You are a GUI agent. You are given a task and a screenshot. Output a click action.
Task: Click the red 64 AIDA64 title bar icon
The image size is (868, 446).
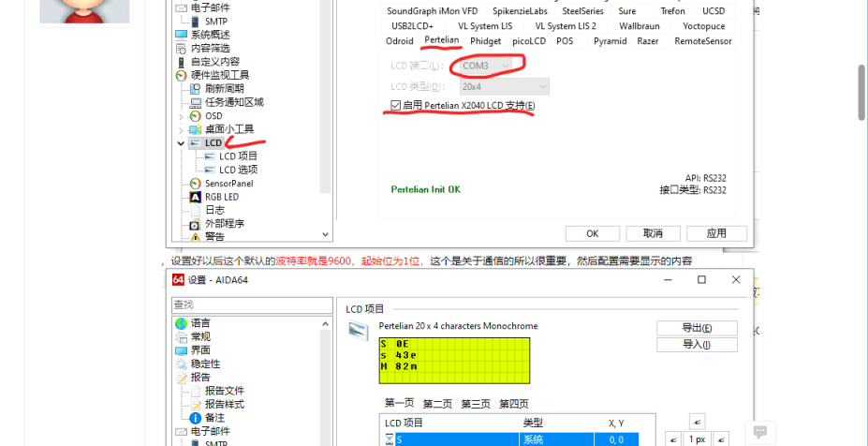178,280
